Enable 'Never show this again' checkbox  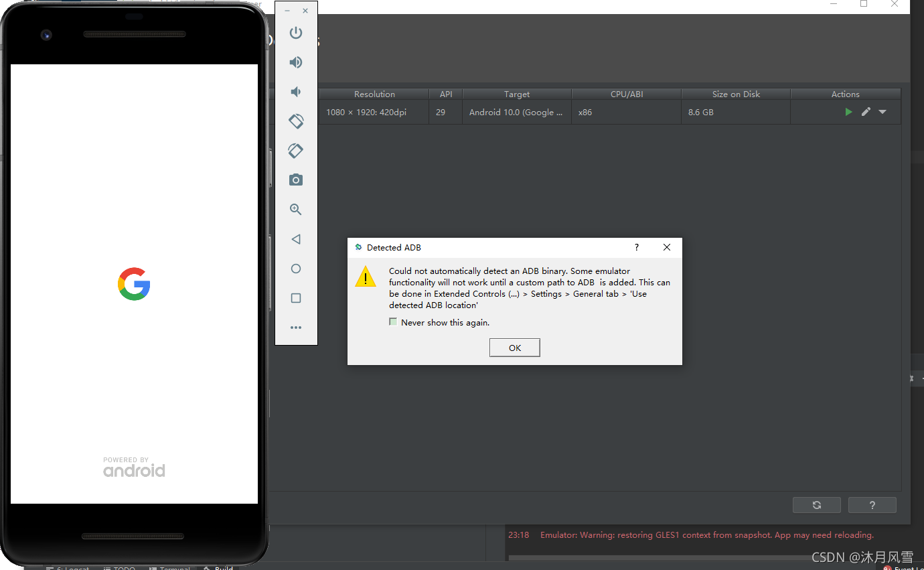393,322
